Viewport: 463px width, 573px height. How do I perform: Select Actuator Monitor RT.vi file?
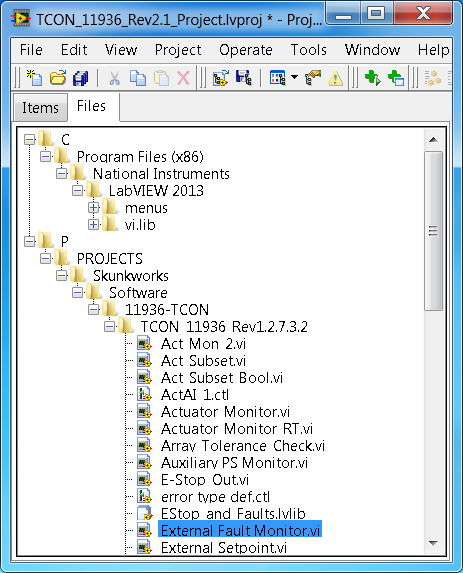tap(237, 429)
